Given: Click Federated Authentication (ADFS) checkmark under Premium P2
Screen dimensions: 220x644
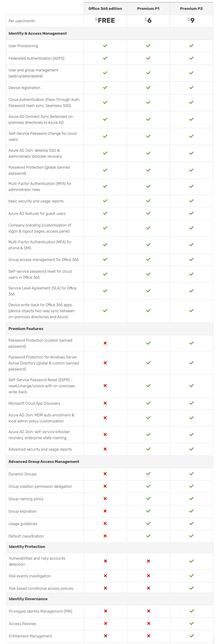Looking at the screenshot, I should click(192, 58).
